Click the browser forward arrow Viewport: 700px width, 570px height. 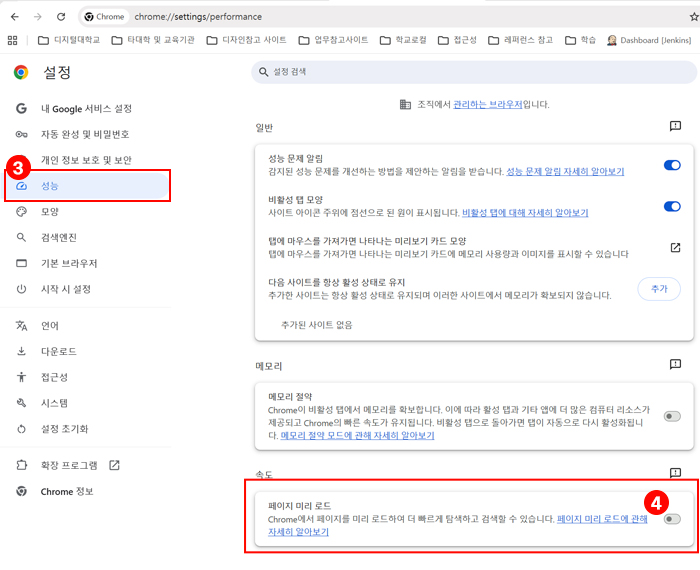click(38, 17)
